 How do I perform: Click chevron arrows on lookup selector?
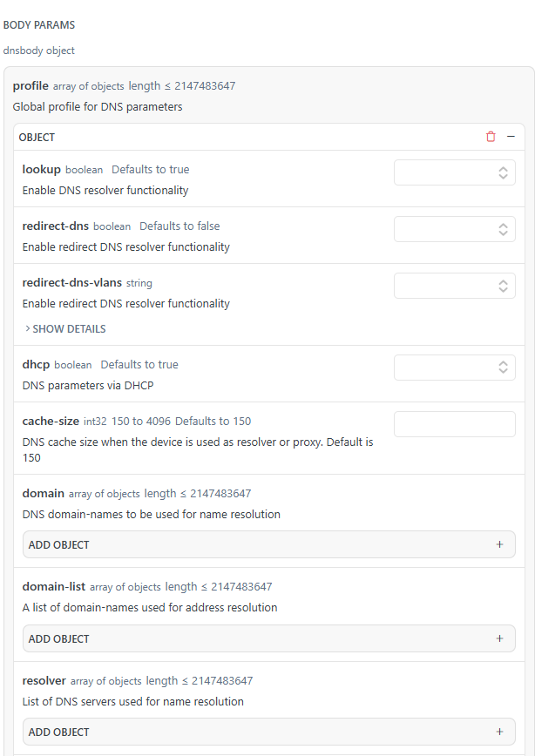pos(503,172)
